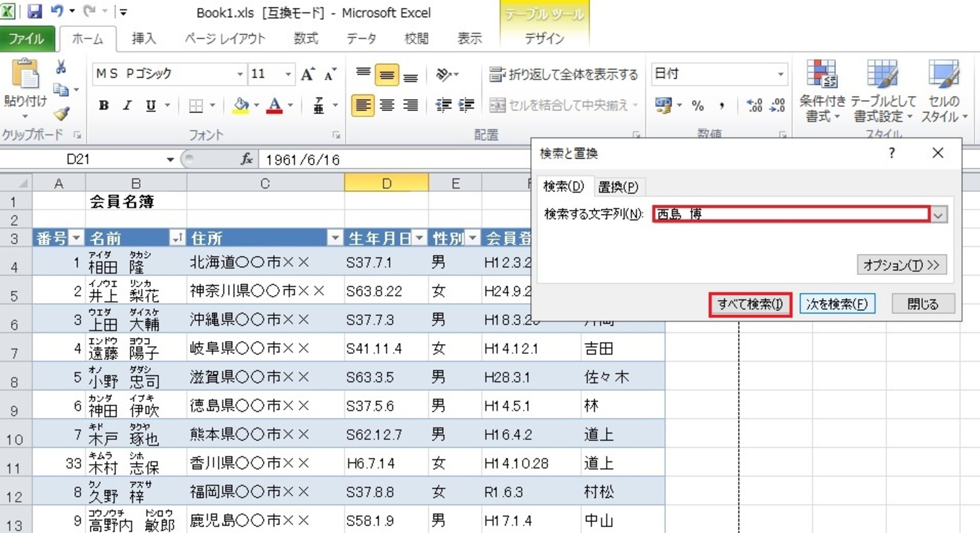Open the 名前 column filter dropdown
Screen dimensions: 980x533
[177, 238]
